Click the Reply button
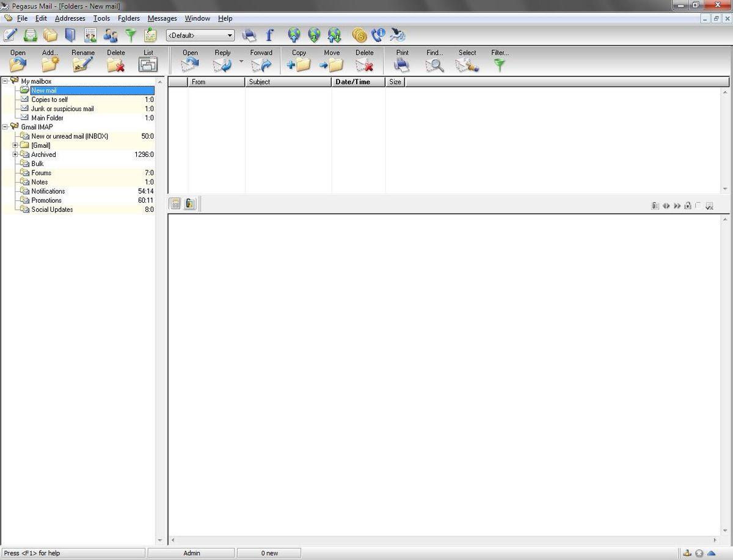Image resolution: width=733 pixels, height=560 pixels. (222, 60)
